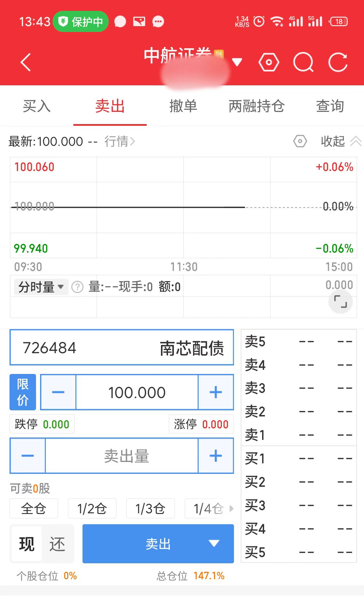Viewport: 364px width, 600px height.
Task: Tap the 跌停 0.000 price box
Action: 42,424
